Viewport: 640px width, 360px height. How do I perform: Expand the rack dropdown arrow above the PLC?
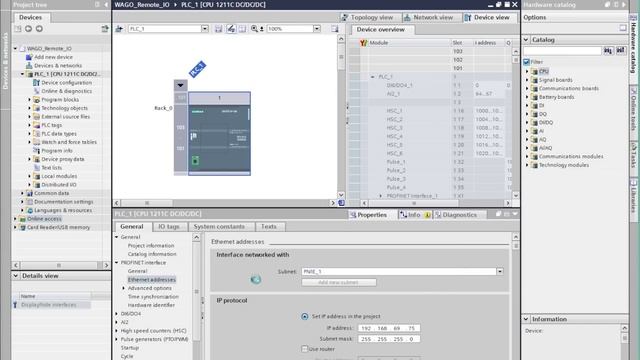180,85
